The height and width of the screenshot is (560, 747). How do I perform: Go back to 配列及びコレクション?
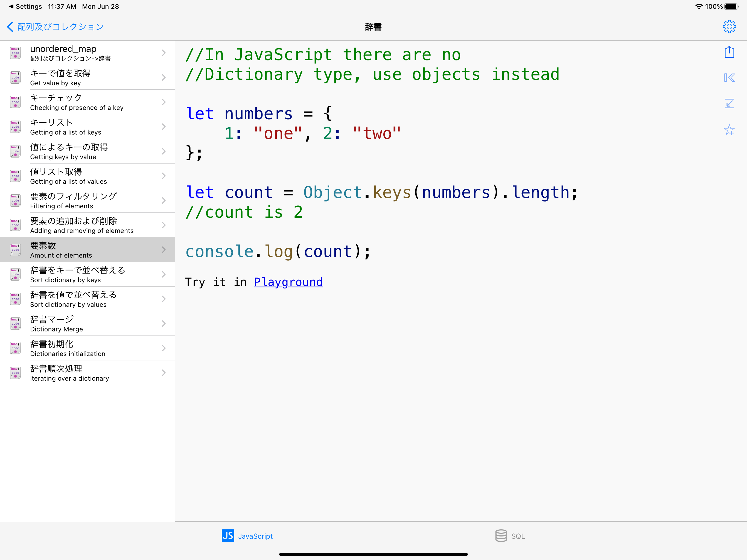tap(56, 27)
